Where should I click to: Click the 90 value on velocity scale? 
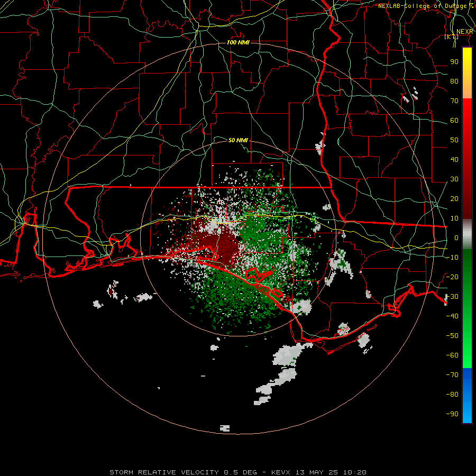[x=454, y=62]
